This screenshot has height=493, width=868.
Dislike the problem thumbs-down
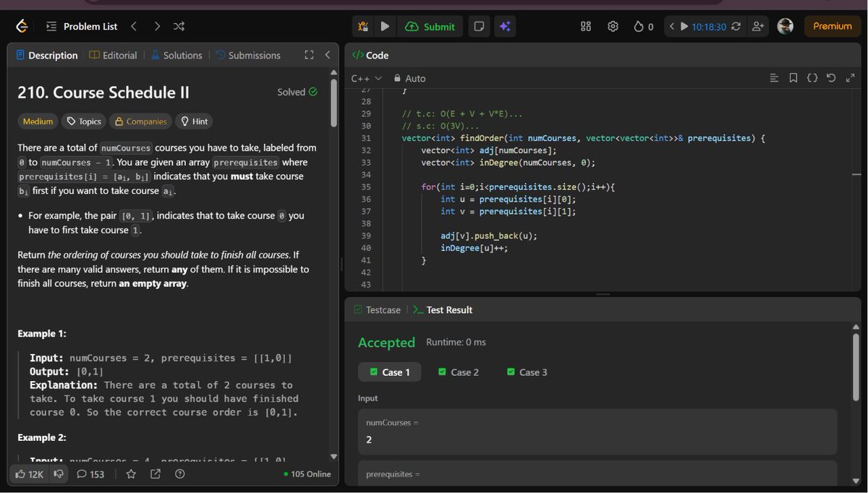[x=59, y=474]
